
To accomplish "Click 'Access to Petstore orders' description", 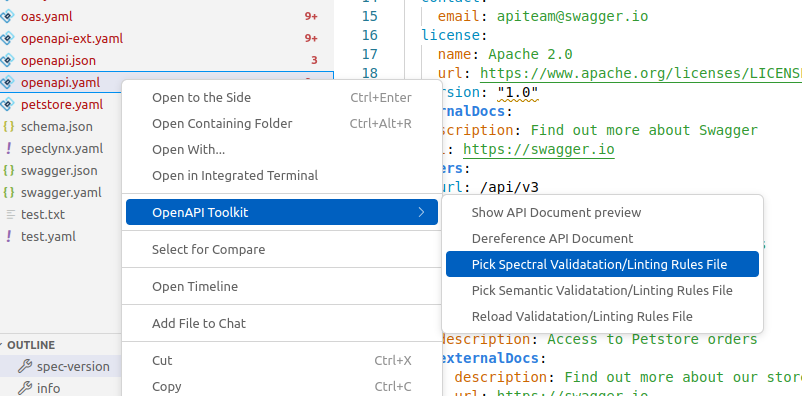I will point(652,339).
